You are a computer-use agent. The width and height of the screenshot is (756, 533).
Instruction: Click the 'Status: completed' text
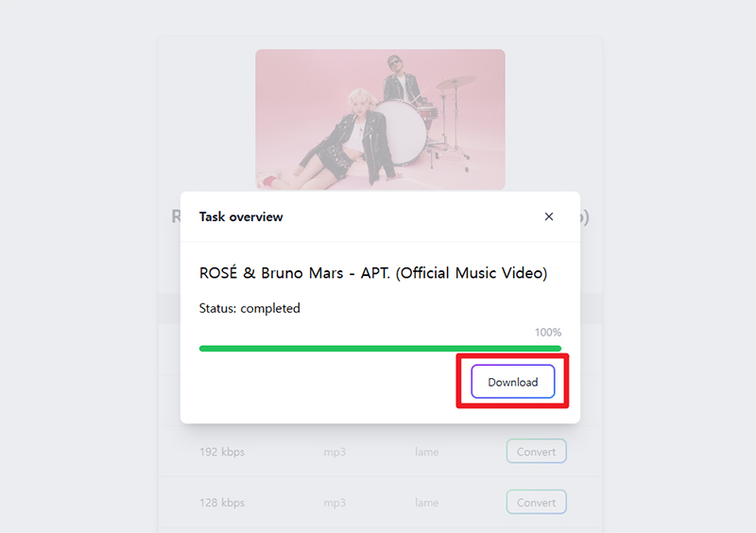[x=249, y=309]
